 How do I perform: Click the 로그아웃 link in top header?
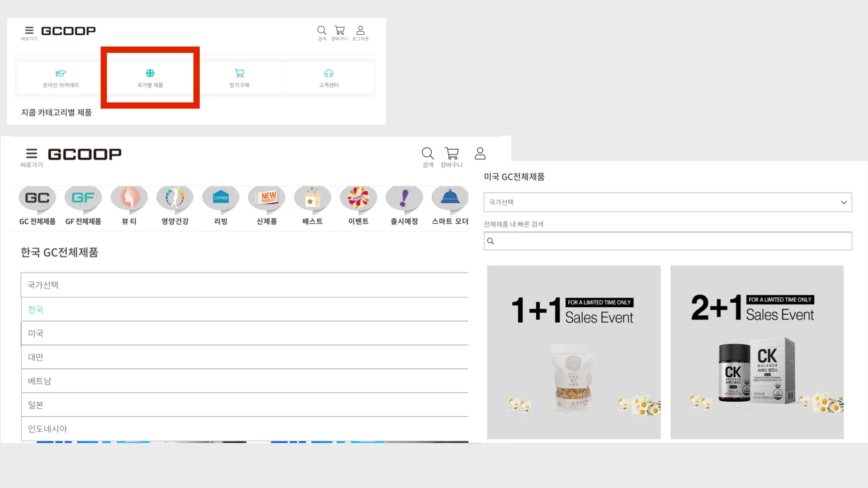click(360, 33)
